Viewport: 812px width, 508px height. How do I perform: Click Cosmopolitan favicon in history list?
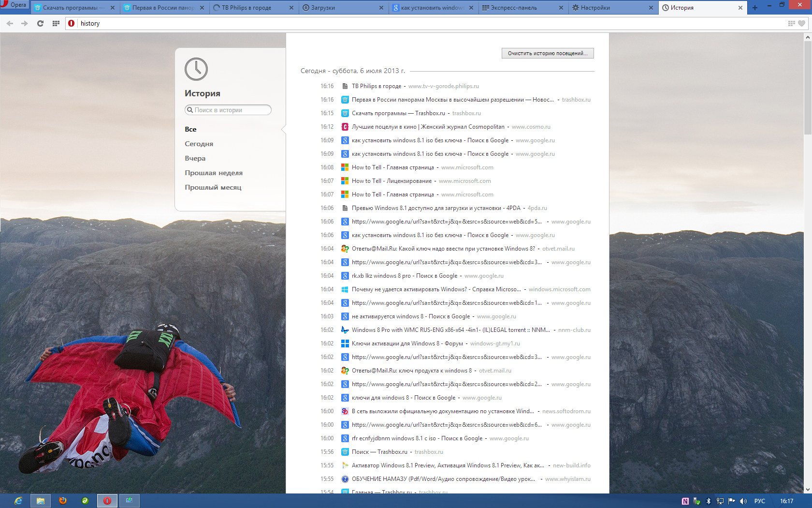point(345,127)
